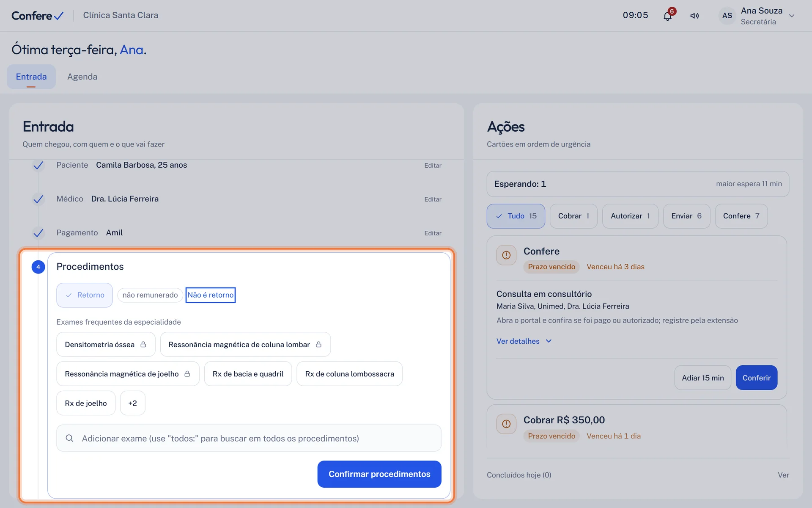Click the lock icon on Ressonância de coluna lombar
The image size is (812, 508).
[318, 345]
